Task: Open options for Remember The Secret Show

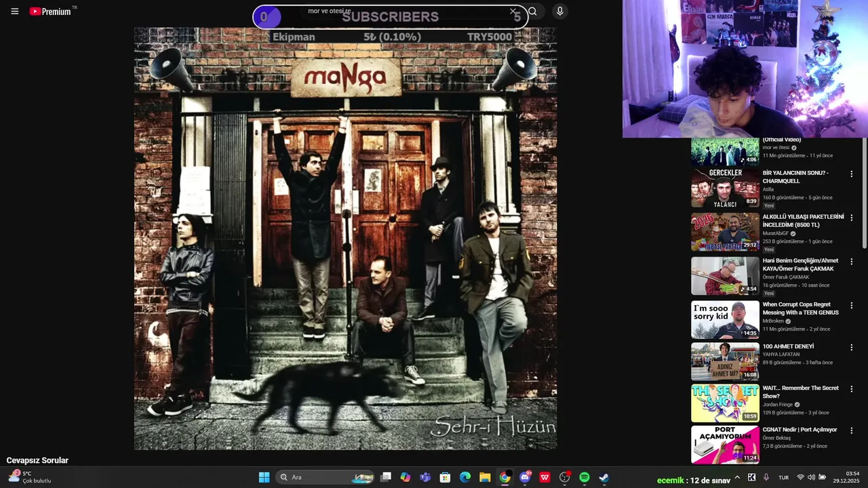Action: click(x=852, y=389)
